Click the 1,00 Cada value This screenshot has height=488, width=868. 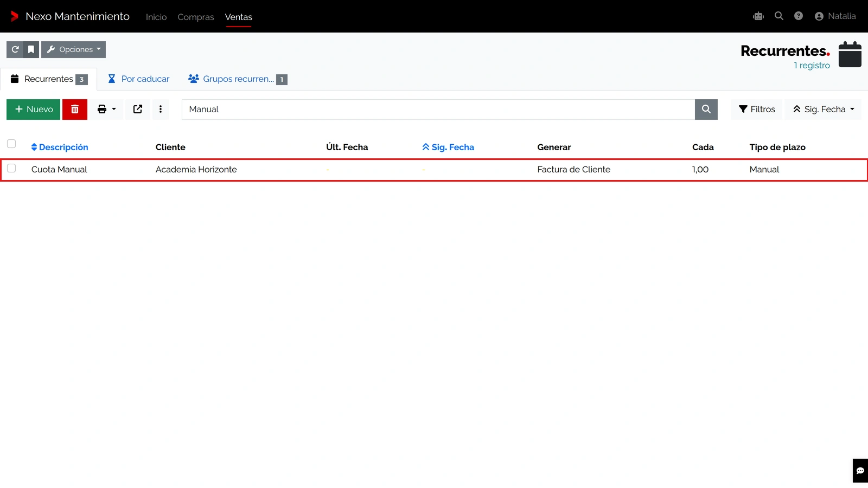click(700, 170)
